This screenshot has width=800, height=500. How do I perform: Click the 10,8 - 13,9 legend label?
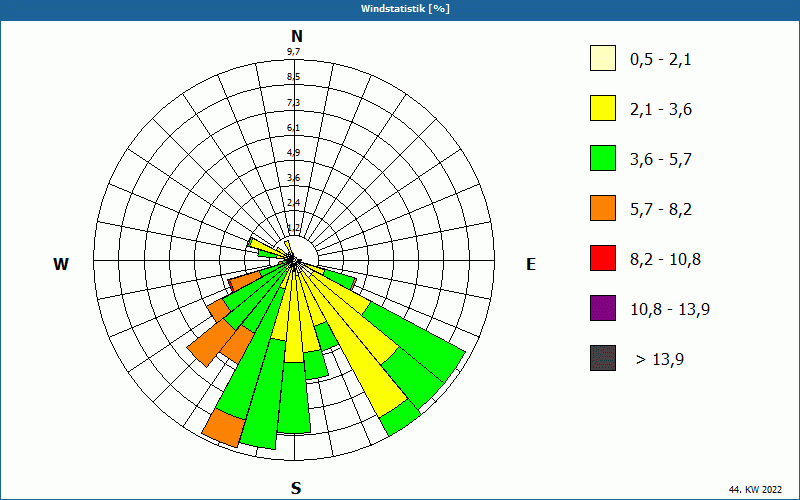click(670, 310)
